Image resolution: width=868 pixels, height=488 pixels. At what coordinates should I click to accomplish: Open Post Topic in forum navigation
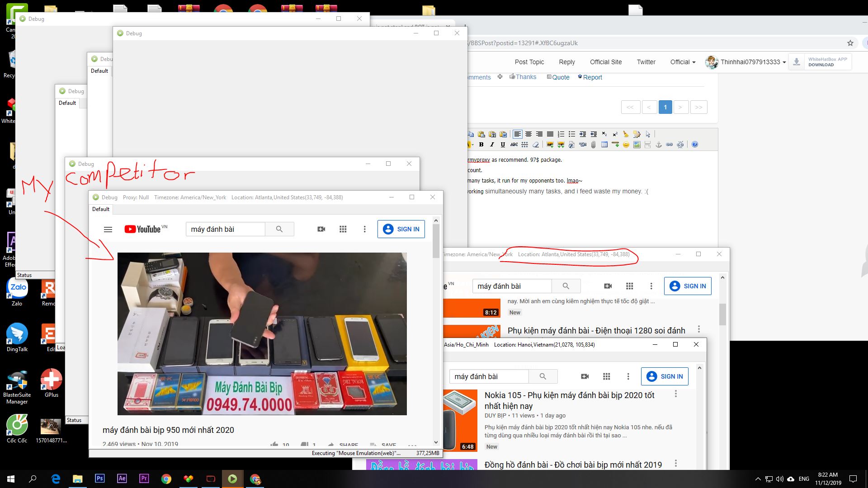[529, 62]
